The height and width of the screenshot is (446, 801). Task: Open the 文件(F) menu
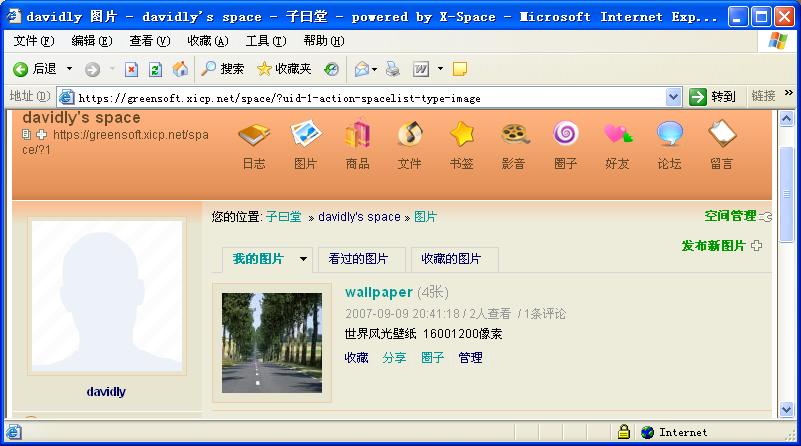coord(34,41)
